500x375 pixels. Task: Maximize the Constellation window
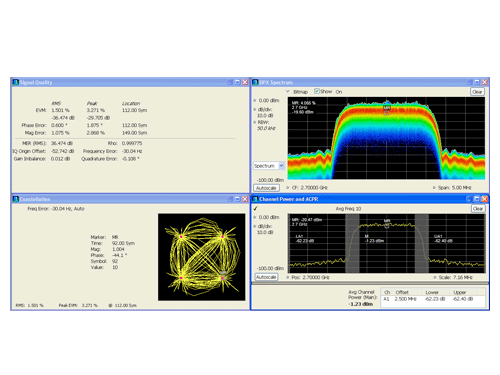237,199
